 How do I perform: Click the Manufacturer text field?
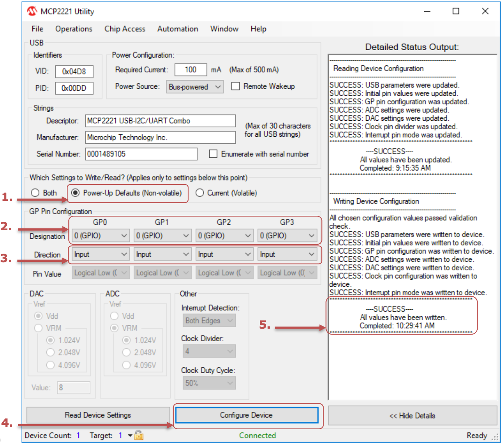(160, 137)
